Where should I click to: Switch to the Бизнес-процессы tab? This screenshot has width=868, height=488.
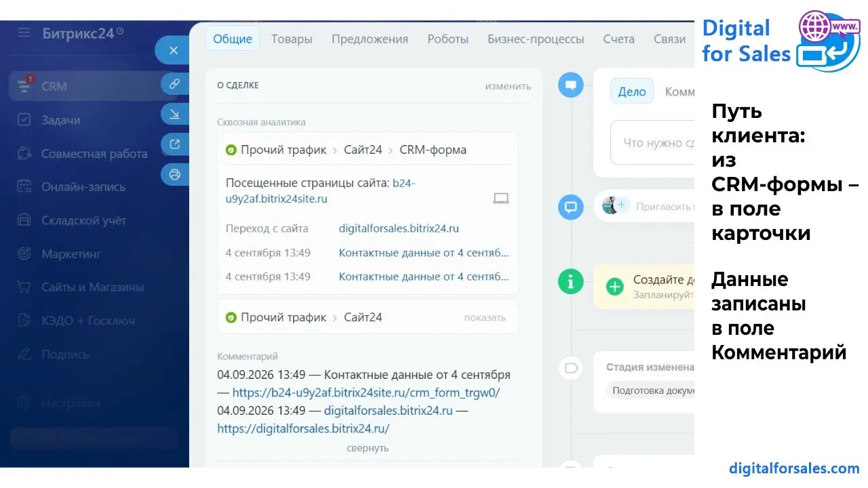536,39
